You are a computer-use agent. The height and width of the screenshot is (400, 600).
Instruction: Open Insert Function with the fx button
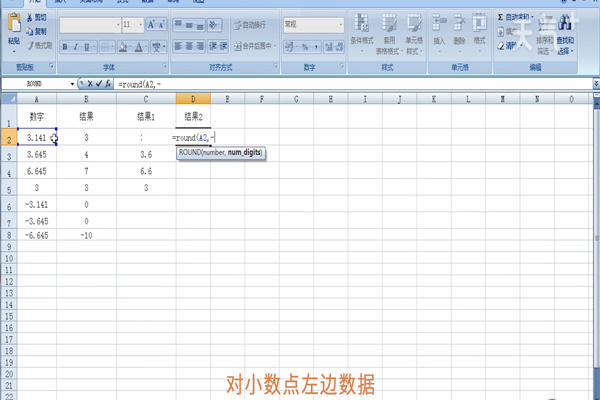click(x=108, y=83)
